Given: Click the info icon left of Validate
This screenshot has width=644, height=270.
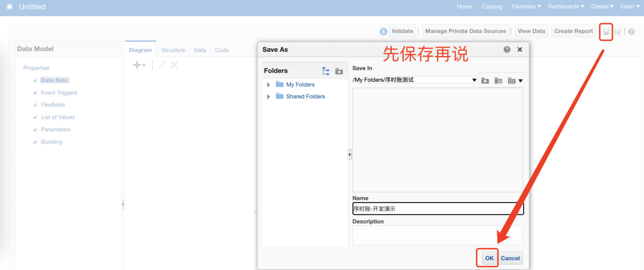Looking at the screenshot, I should pos(383,31).
